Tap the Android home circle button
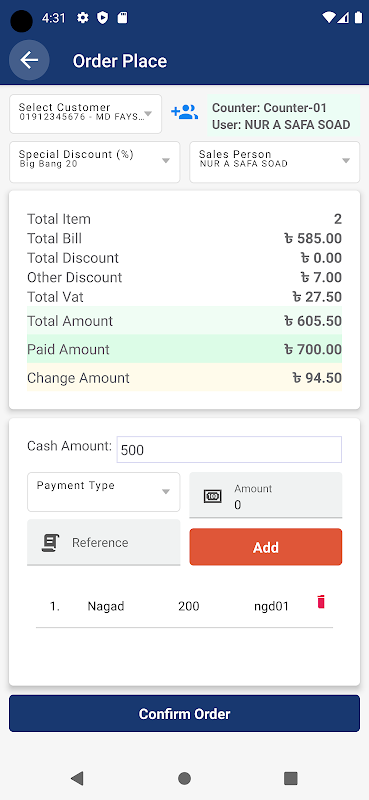Viewport: 369px width, 800px height. [x=184, y=778]
